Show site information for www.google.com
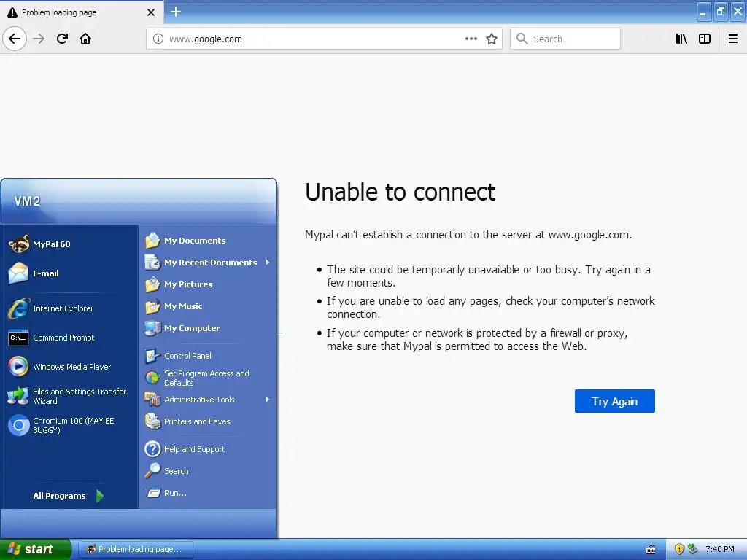The width and height of the screenshot is (747, 560). (x=158, y=39)
